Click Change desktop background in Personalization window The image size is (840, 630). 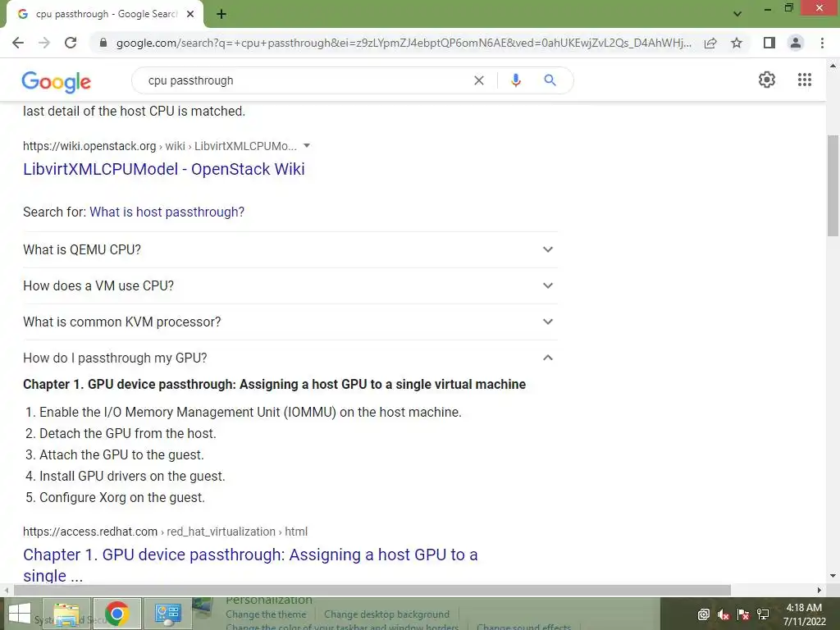point(386,614)
